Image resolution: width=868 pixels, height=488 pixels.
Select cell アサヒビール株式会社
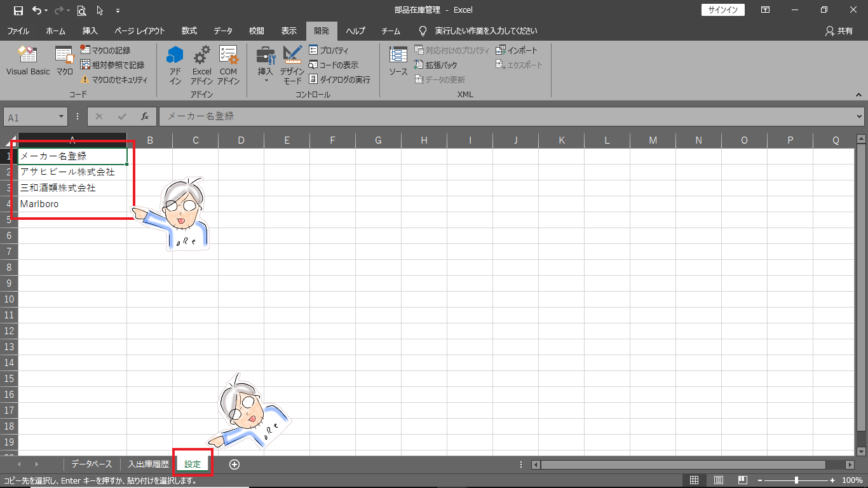point(72,172)
